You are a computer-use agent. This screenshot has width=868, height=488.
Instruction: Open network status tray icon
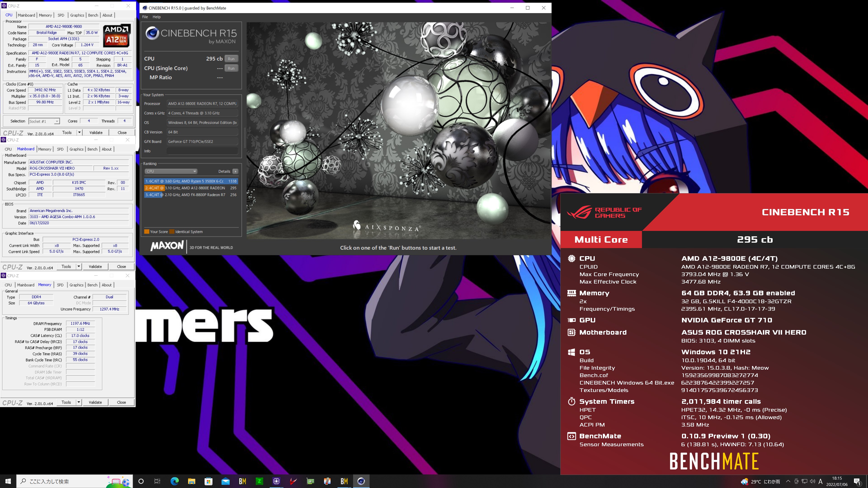(x=804, y=482)
